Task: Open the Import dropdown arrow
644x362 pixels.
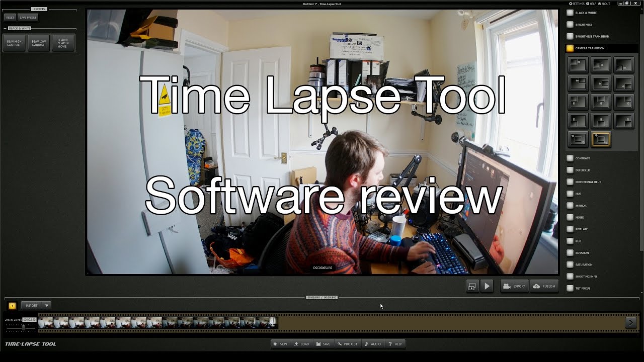Action: 46,305
